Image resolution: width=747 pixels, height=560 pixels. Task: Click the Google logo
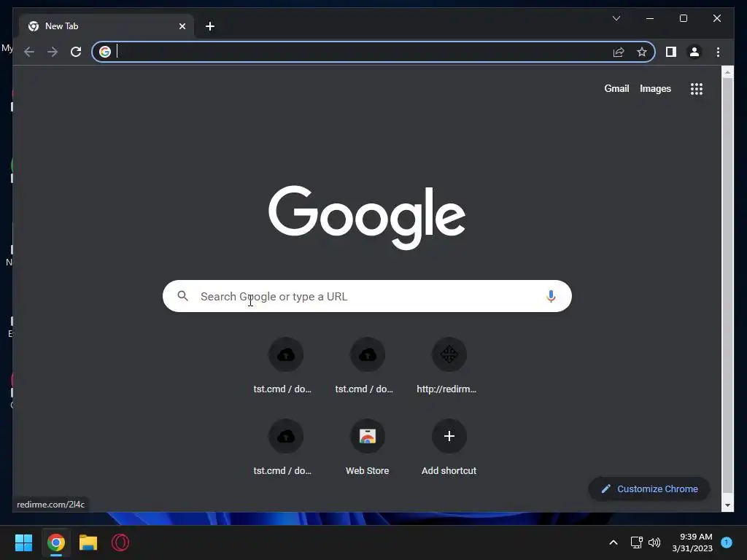point(367,217)
